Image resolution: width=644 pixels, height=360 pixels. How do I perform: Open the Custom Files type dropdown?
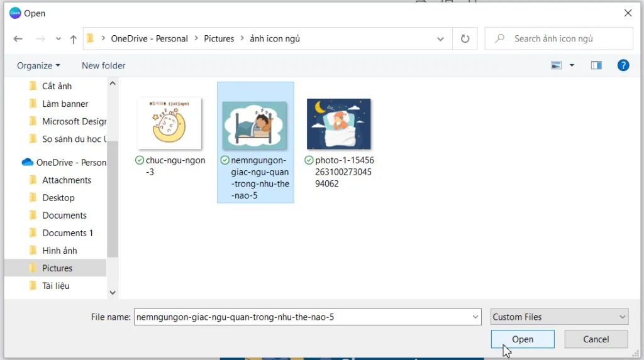559,317
